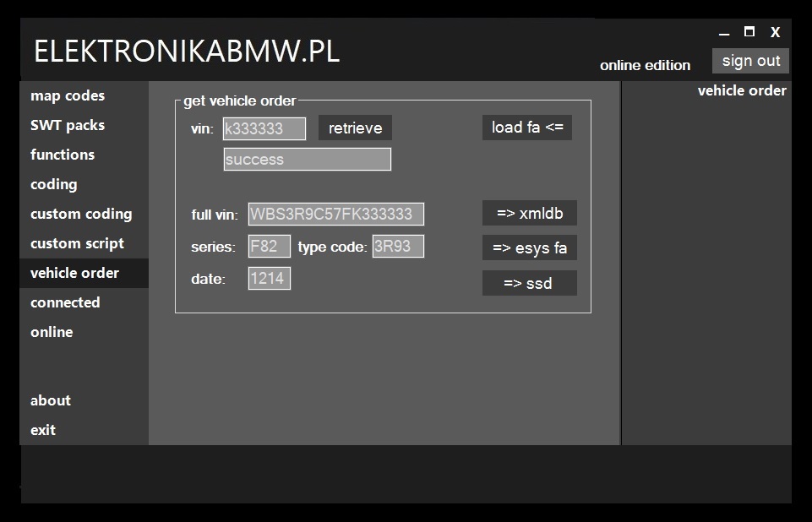Image resolution: width=812 pixels, height=522 pixels.
Task: Select the vehicle order sidebar item
Action: 84,273
